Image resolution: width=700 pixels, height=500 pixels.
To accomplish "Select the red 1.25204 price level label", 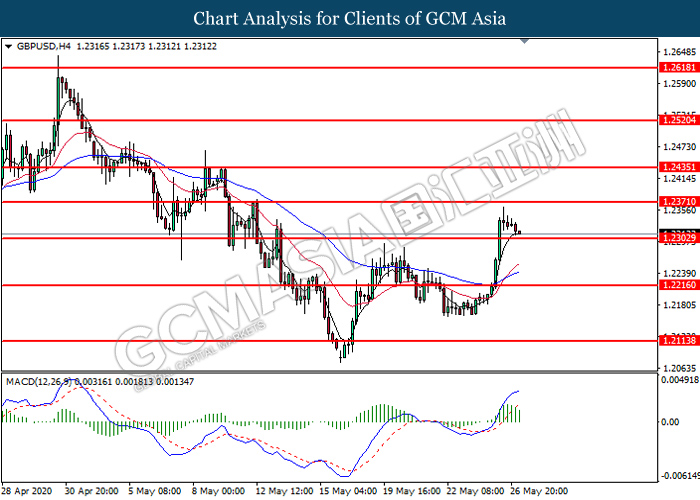I will click(679, 120).
